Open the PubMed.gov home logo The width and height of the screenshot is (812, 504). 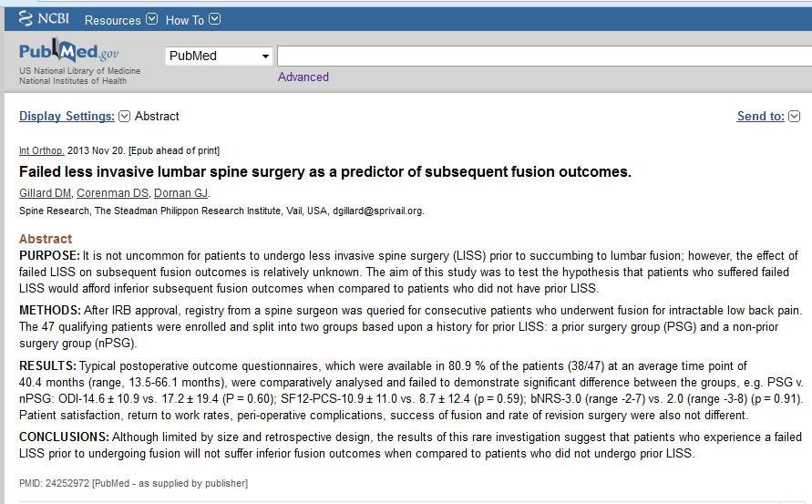69,51
